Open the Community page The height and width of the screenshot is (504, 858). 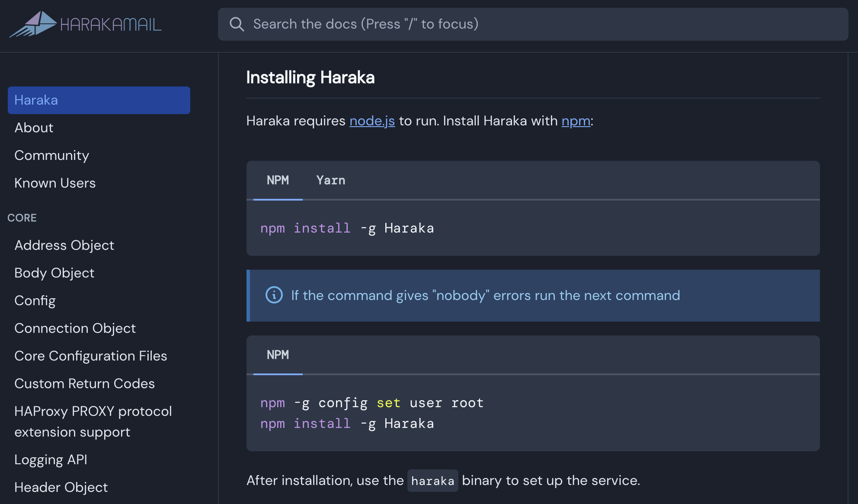pos(52,155)
